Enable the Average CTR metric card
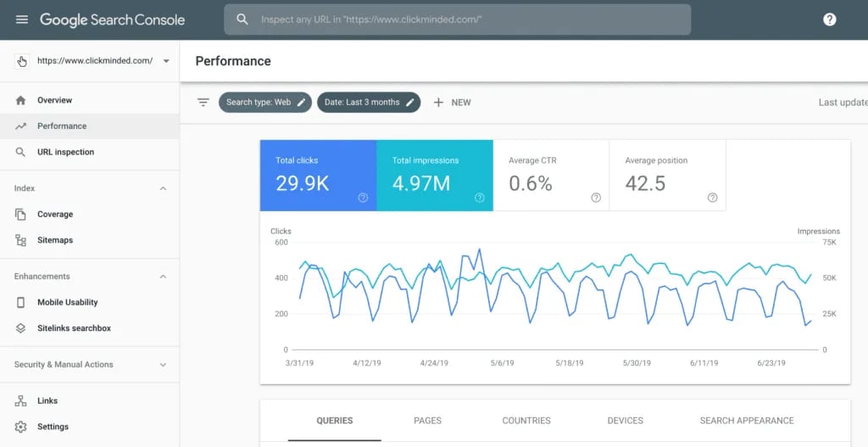 pos(550,176)
